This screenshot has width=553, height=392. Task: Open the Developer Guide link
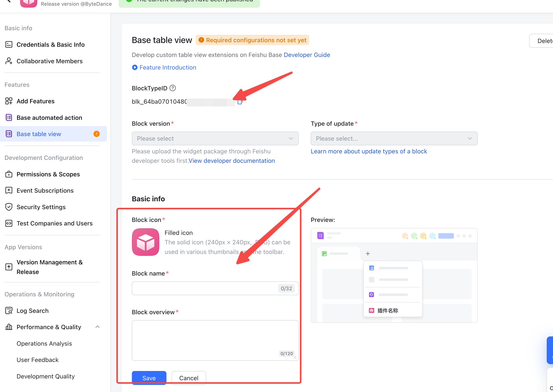tap(307, 55)
